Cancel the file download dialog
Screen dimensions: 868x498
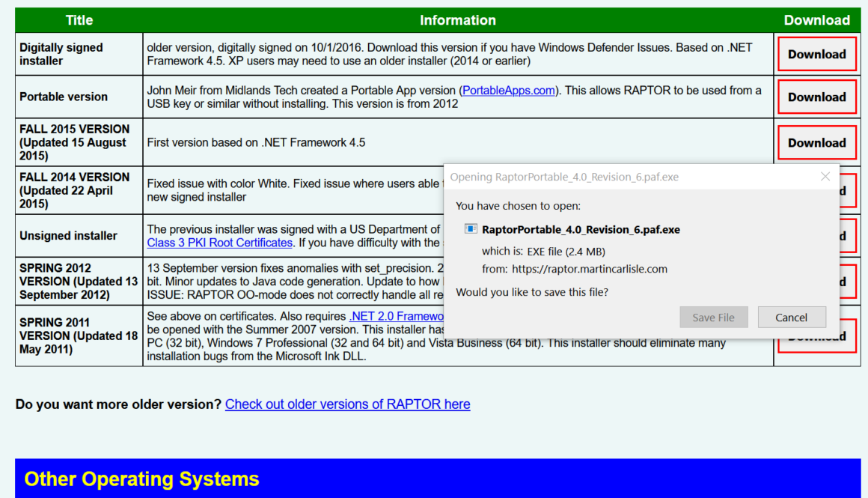point(792,318)
